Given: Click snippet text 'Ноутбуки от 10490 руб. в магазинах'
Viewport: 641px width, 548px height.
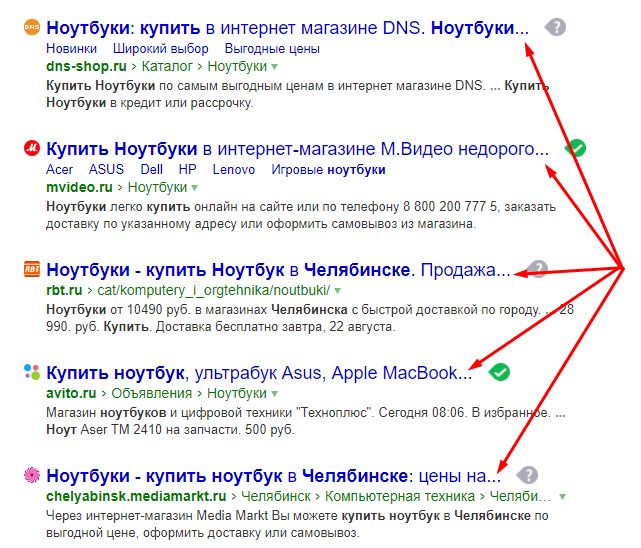Looking at the screenshot, I should click(157, 310).
